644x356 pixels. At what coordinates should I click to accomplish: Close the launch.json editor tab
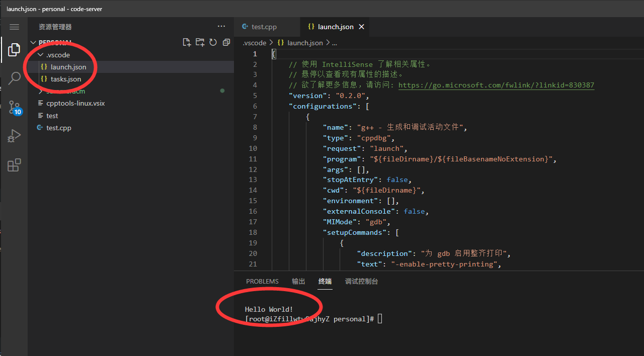[361, 27]
